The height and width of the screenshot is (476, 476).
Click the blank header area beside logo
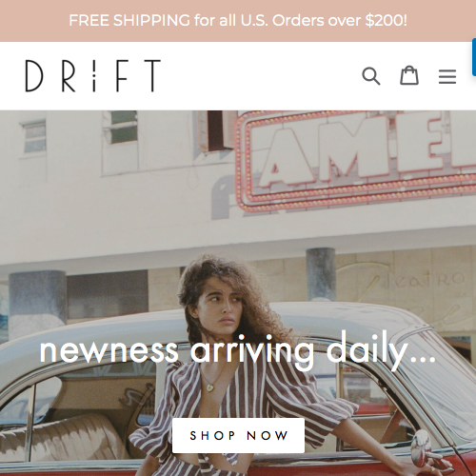pyautogui.click(x=260, y=76)
